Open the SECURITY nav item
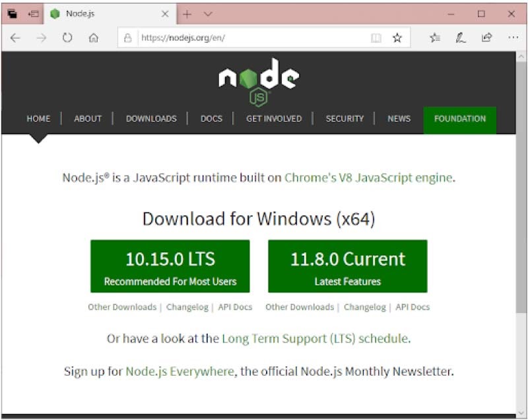528x420 pixels. (345, 119)
